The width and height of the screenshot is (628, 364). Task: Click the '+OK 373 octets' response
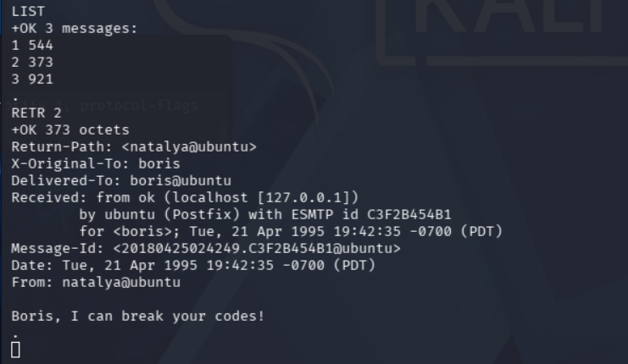[x=70, y=130]
